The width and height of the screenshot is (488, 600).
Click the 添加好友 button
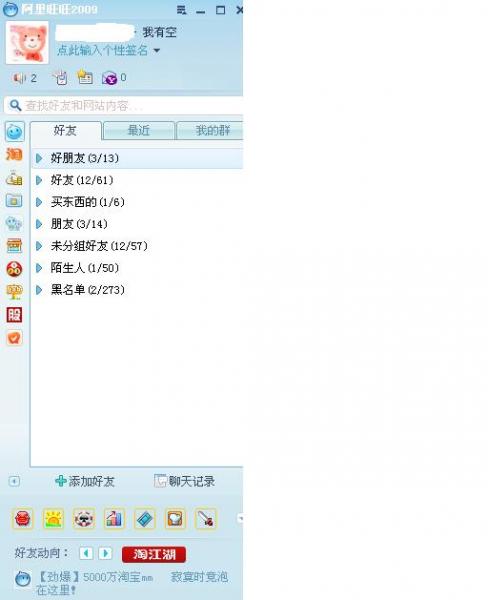click(x=85, y=481)
